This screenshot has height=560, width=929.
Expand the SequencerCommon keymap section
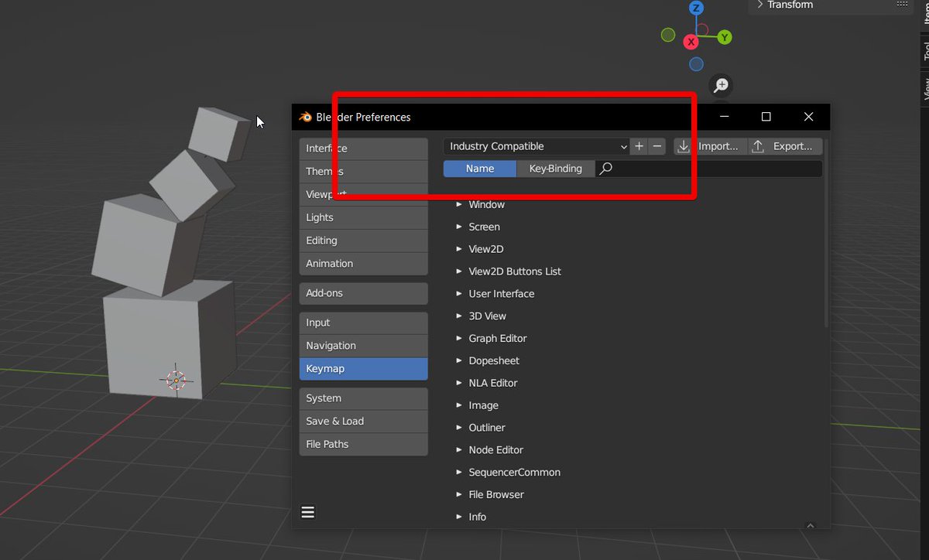pos(459,472)
